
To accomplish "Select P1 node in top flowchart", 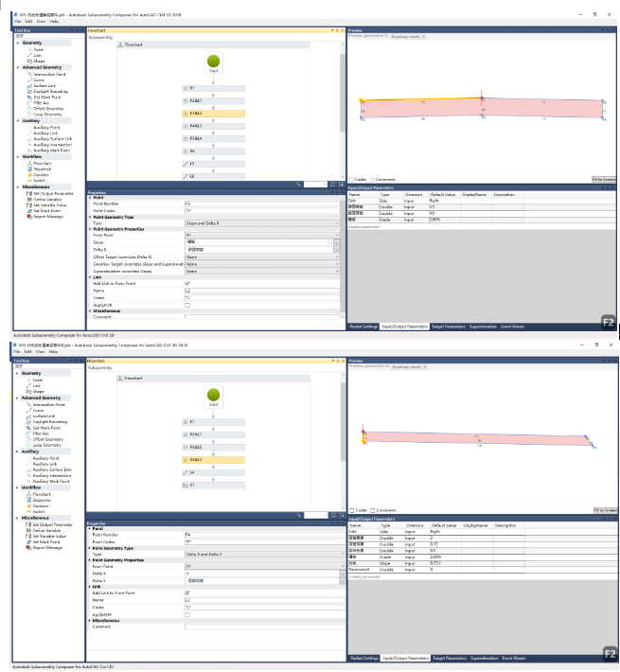I will pyautogui.click(x=213, y=88).
